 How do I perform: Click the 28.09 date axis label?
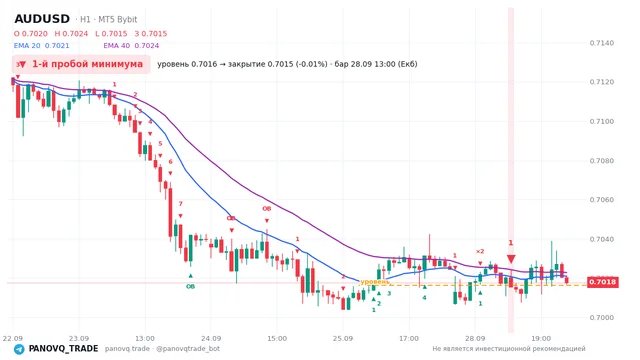475,338
